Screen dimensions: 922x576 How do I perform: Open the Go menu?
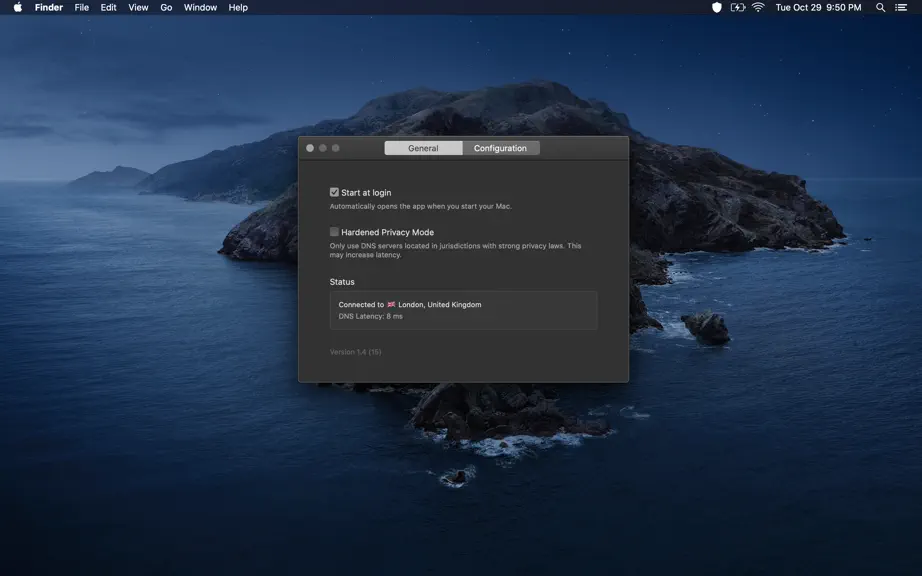point(166,8)
